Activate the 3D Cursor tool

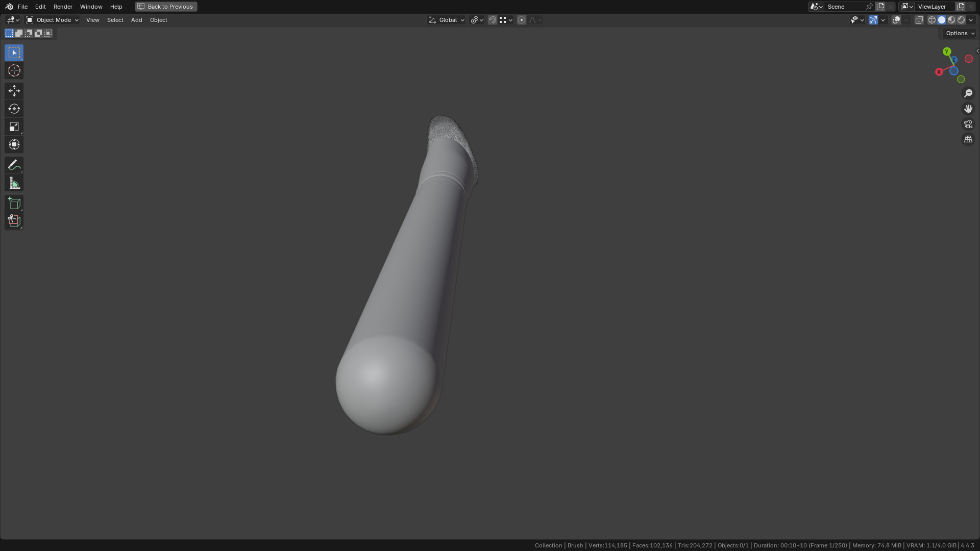[x=14, y=71]
